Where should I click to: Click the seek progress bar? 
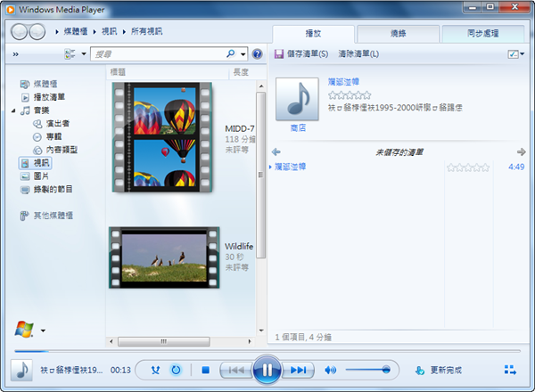pyautogui.click(x=267, y=351)
